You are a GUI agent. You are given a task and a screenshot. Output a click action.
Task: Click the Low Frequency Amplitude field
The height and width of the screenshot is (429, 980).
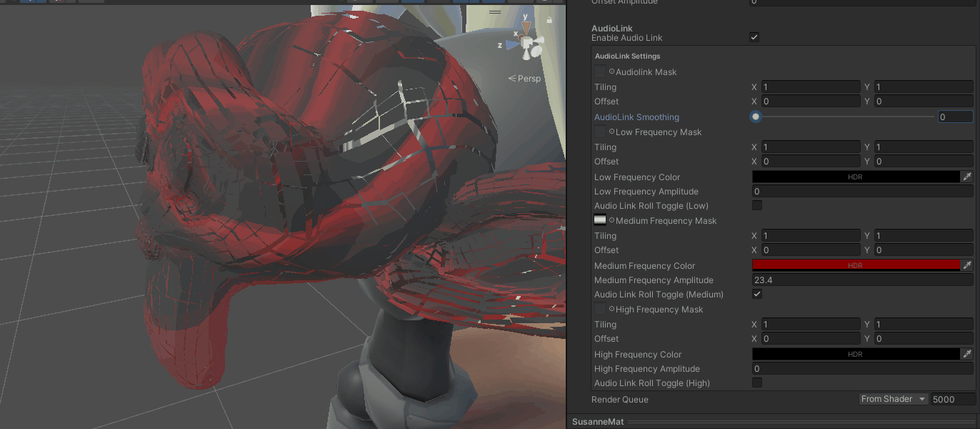click(863, 191)
